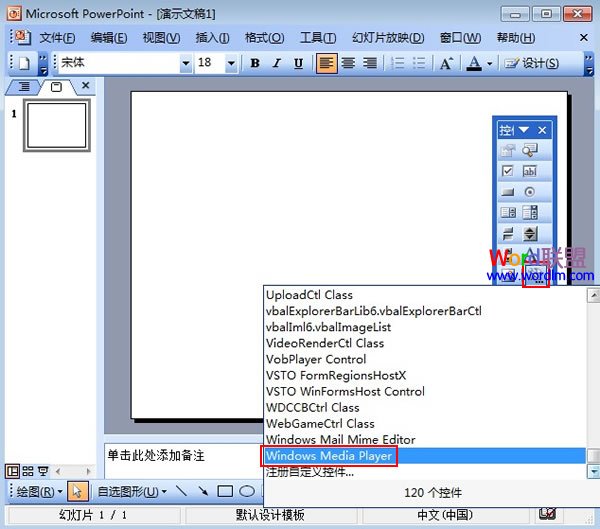Toggle bulleted list formatting

coord(419,63)
